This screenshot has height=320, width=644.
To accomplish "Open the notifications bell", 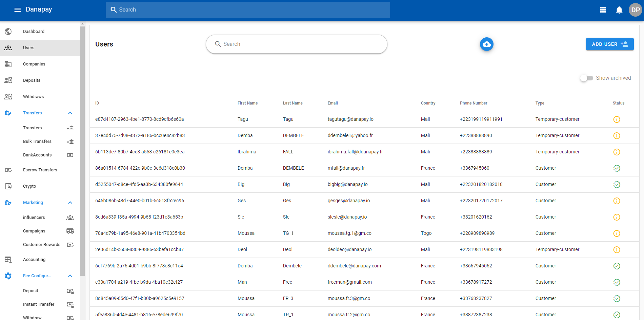I will coord(619,10).
